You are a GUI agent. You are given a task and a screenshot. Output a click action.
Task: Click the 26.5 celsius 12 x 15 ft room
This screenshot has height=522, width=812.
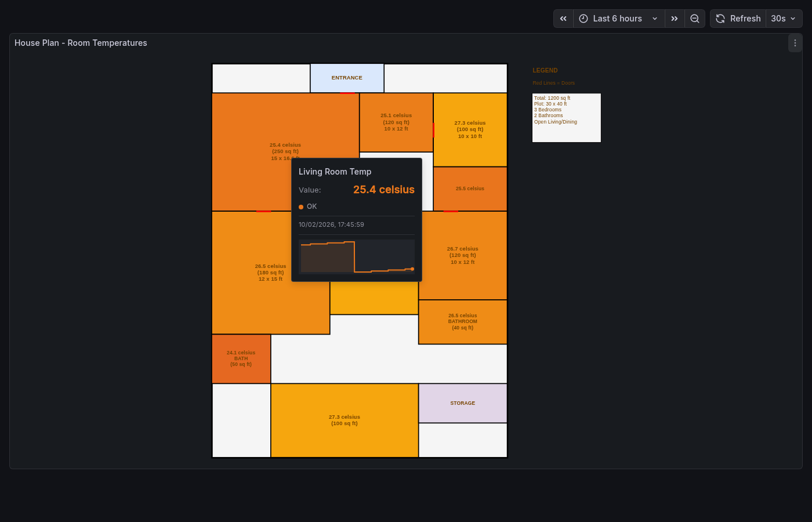(x=271, y=273)
